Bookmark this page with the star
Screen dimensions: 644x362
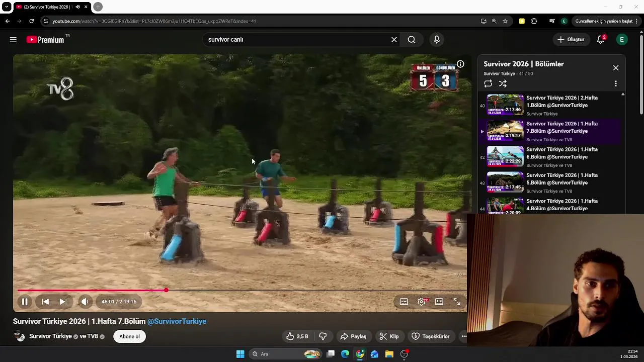505,21
